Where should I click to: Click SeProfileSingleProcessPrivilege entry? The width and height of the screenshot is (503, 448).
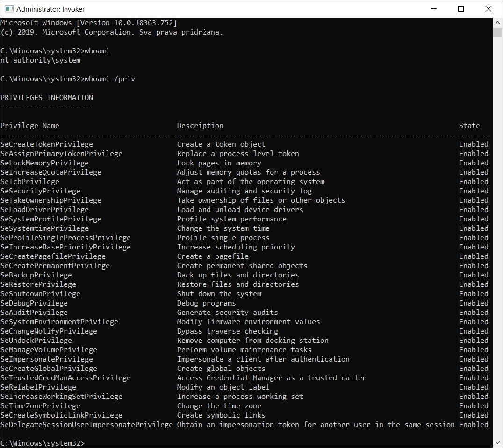coord(65,237)
